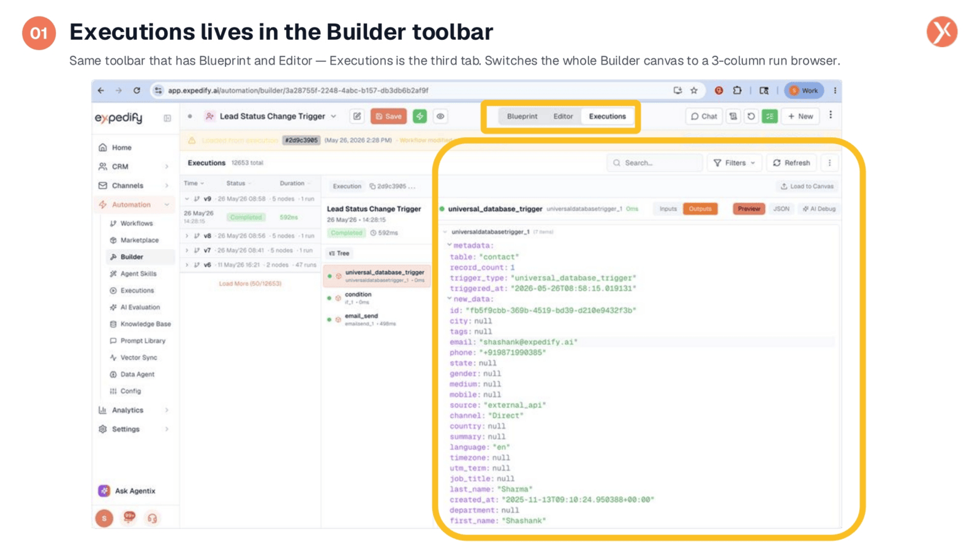Create a new workflow with the New button
The image size is (980, 551).
point(801,116)
